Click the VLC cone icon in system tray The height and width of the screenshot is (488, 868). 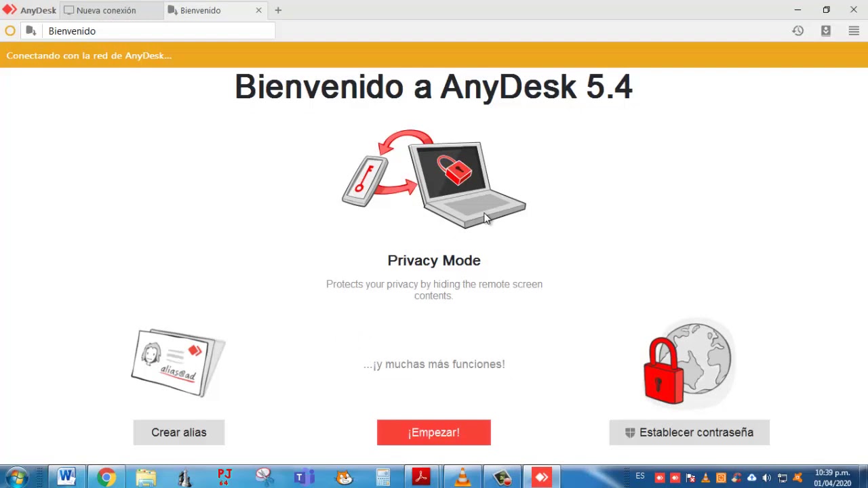tap(705, 478)
